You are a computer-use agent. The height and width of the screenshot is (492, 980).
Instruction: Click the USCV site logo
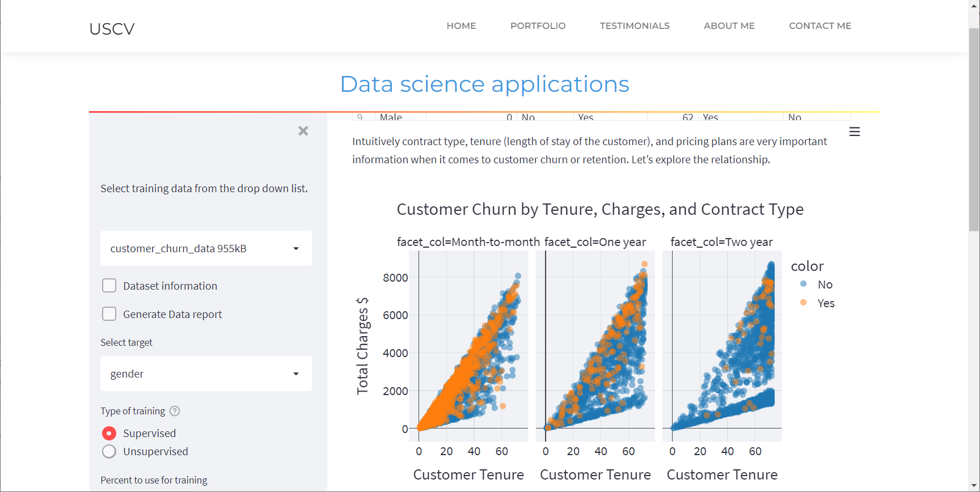tap(112, 29)
